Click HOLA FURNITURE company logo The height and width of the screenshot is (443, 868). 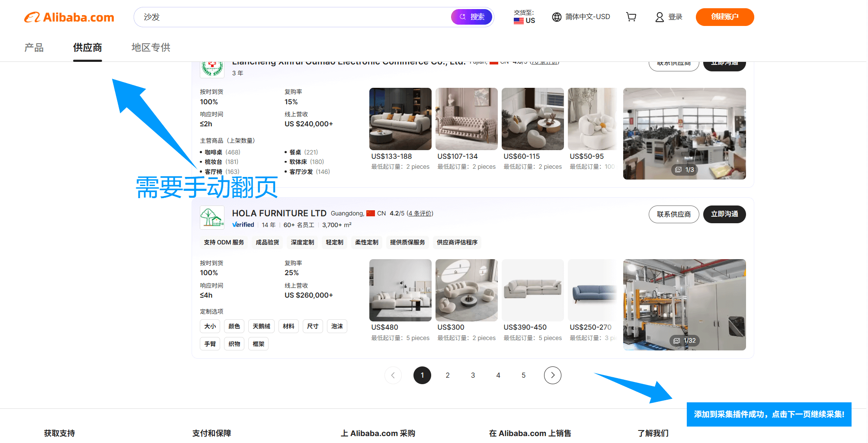[212, 217]
